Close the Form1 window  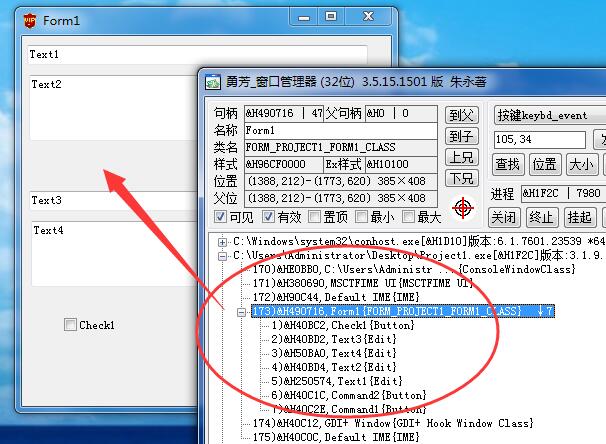[x=369, y=17]
